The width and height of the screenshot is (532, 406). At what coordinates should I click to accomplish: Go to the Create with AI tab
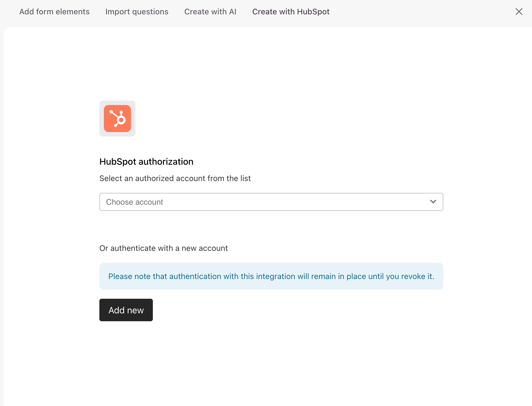pos(210,12)
